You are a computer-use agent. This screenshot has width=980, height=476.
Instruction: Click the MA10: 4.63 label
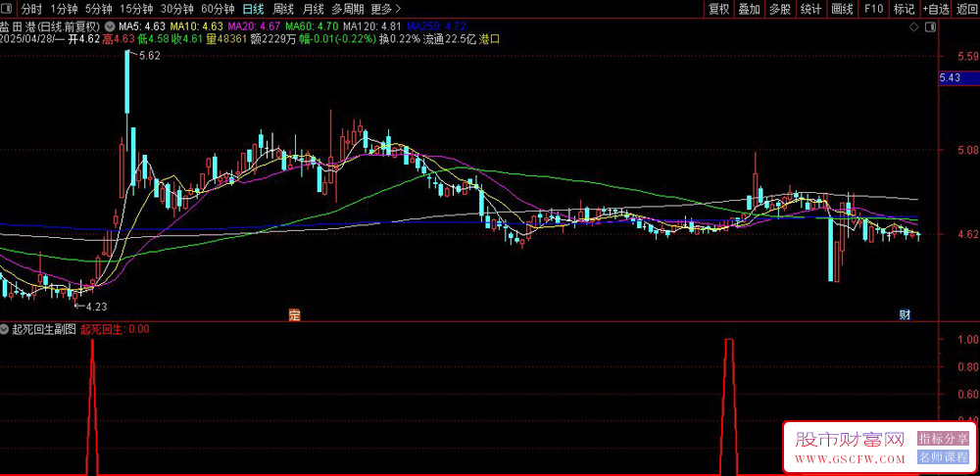click(196, 26)
